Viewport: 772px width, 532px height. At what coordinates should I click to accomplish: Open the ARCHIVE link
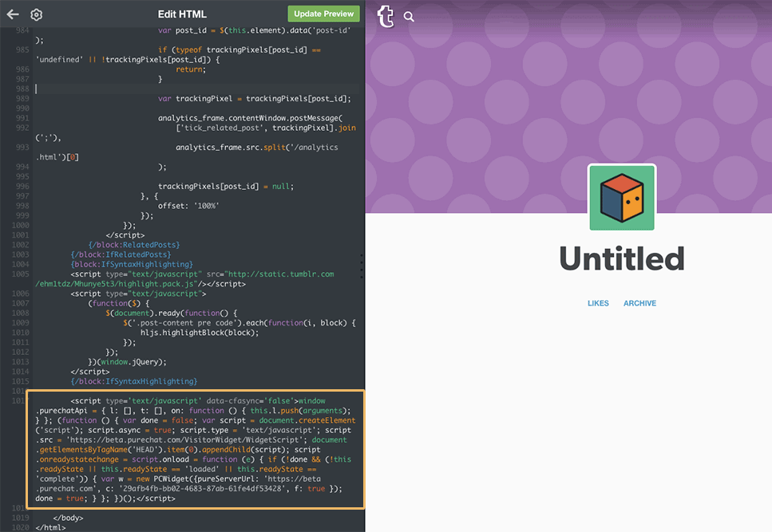639,303
